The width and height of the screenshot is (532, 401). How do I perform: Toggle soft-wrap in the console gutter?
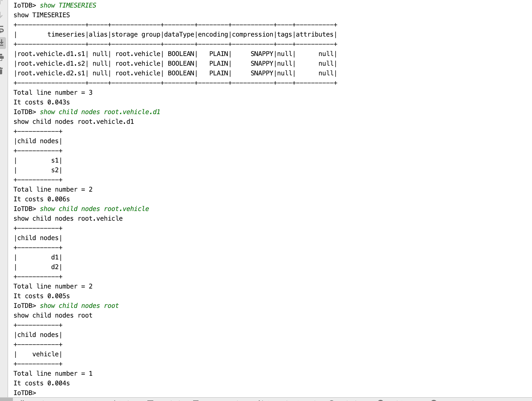[2, 29]
